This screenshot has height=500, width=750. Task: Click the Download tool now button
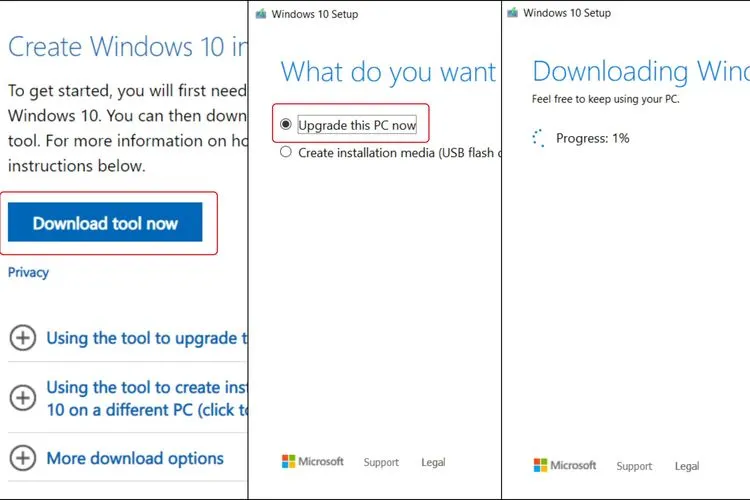[105, 223]
